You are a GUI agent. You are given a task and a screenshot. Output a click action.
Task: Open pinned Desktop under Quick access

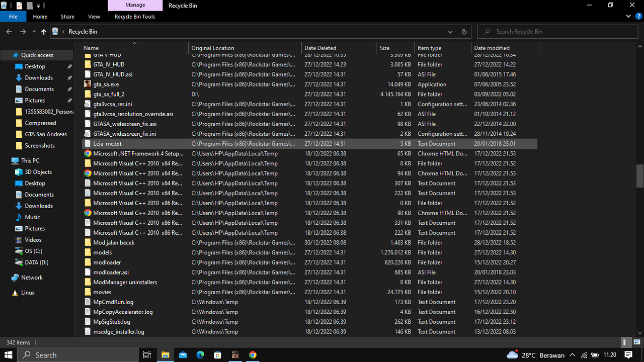pos(35,66)
